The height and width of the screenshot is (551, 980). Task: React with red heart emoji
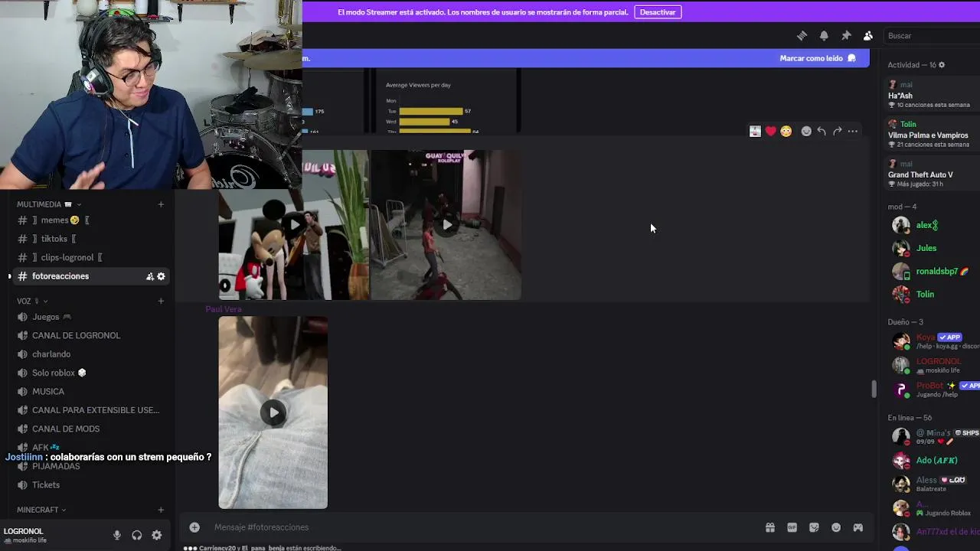point(771,132)
